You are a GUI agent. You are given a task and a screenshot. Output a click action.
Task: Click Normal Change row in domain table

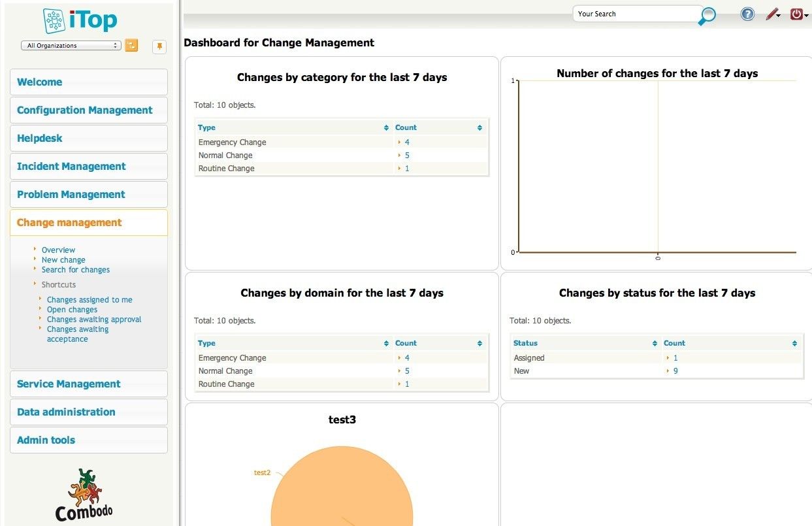[342, 371]
